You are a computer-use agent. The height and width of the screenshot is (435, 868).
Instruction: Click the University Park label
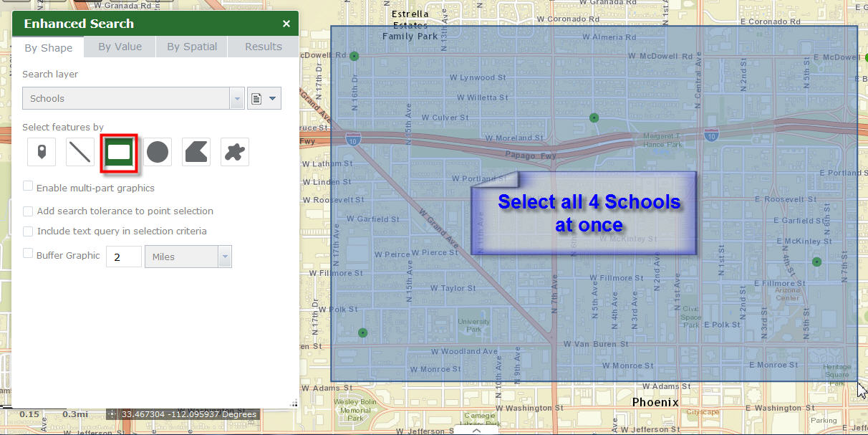[474, 325]
